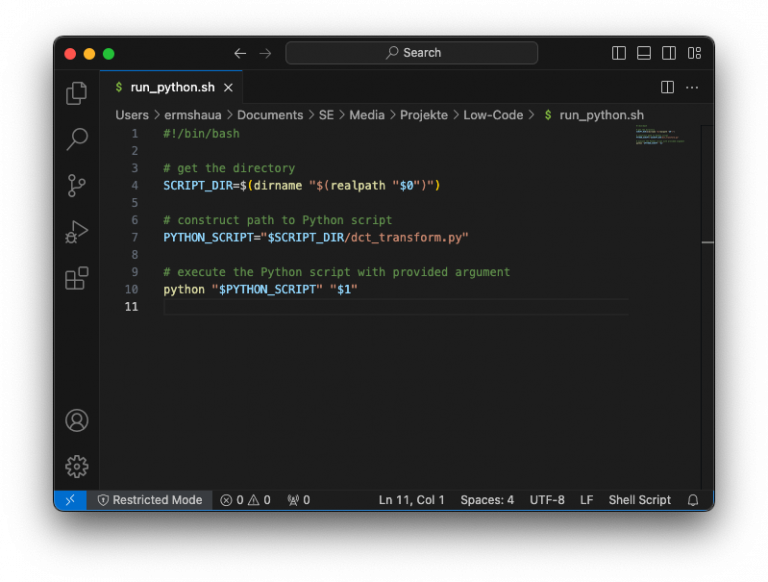Change language mode from Shell Script

[x=639, y=500]
